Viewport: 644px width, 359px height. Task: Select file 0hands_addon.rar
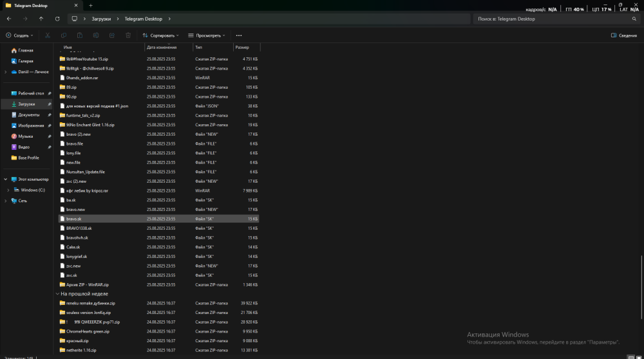[x=82, y=78]
